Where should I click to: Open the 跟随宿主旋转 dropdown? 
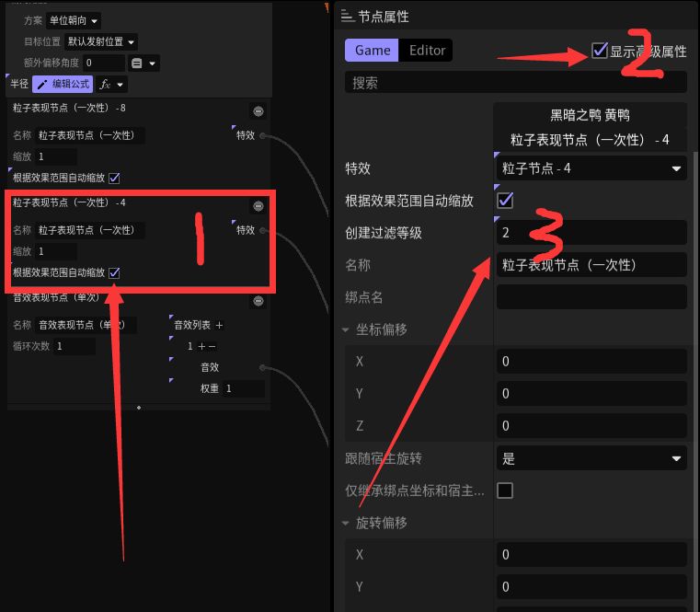tap(591, 458)
